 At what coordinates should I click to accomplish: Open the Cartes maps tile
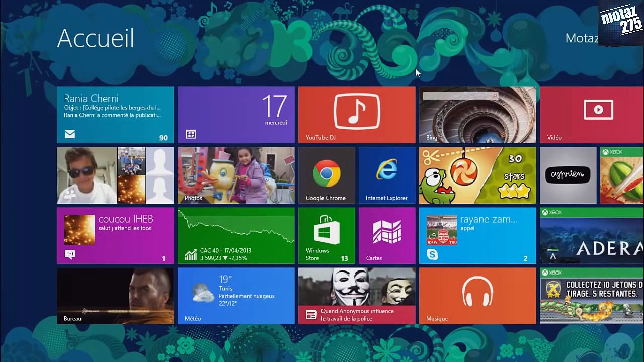[387, 236]
